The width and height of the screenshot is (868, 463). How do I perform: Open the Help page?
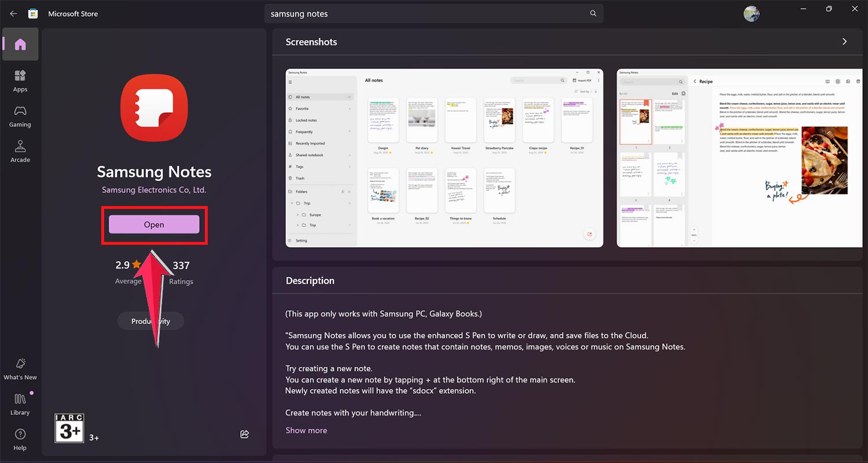20,439
